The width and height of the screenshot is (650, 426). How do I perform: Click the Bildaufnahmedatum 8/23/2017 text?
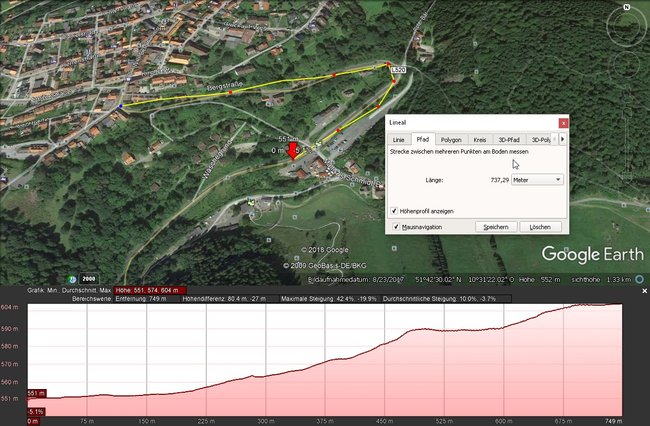pyautogui.click(x=356, y=280)
